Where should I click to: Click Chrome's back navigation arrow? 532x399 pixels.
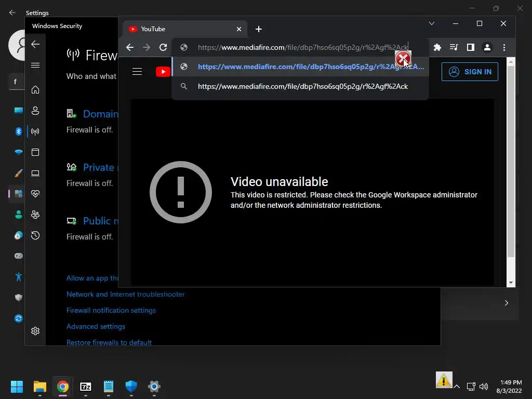point(129,47)
